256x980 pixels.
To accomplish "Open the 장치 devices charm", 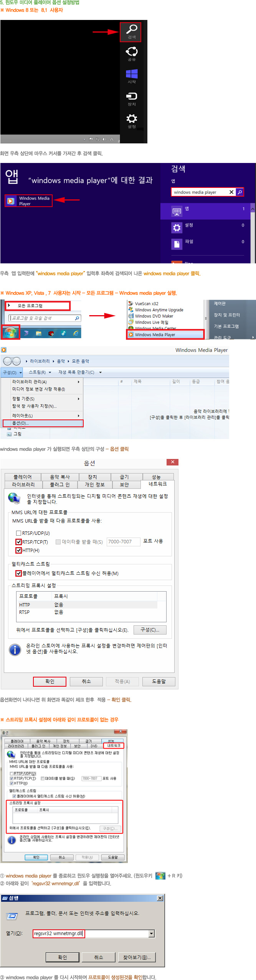I will point(132,98).
